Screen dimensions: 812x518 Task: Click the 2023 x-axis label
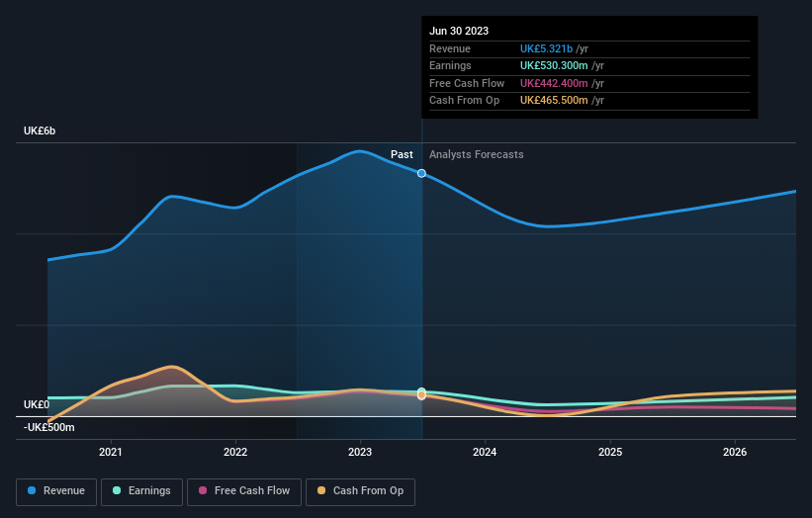(360, 453)
